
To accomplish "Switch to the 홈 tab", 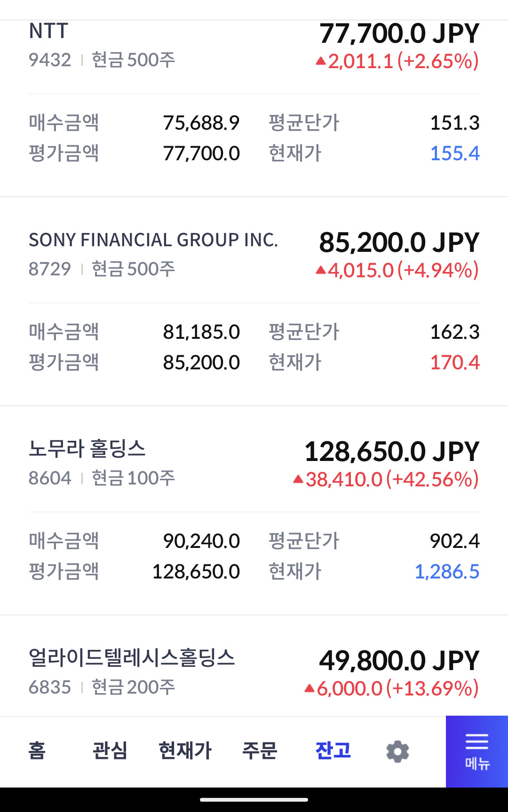I will [37, 750].
